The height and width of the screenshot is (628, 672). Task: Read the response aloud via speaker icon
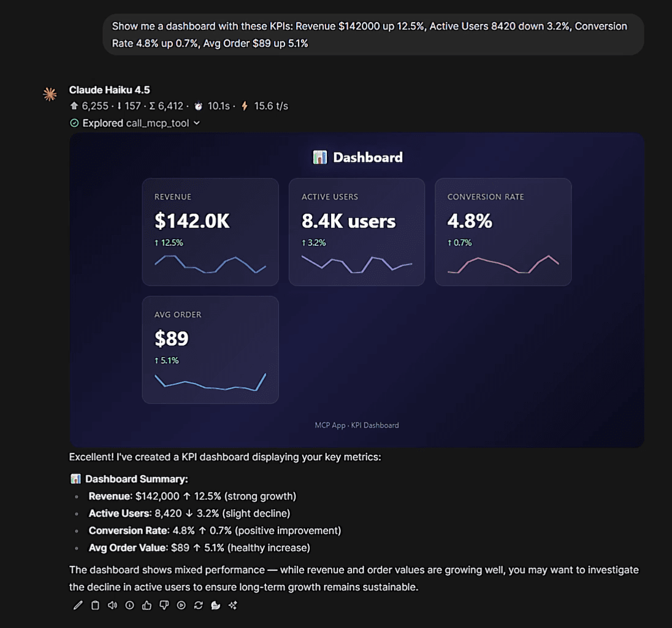point(112,605)
